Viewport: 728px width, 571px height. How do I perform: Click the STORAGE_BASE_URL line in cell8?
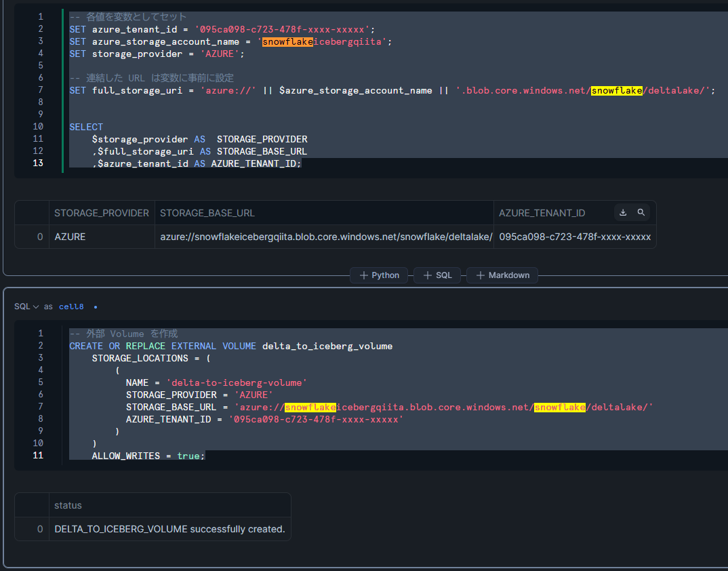390,407
